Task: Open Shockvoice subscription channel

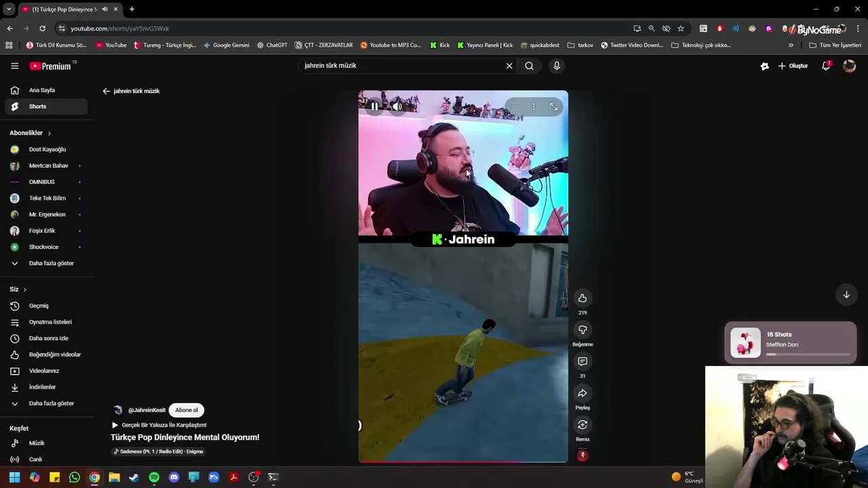Action: click(x=46, y=247)
